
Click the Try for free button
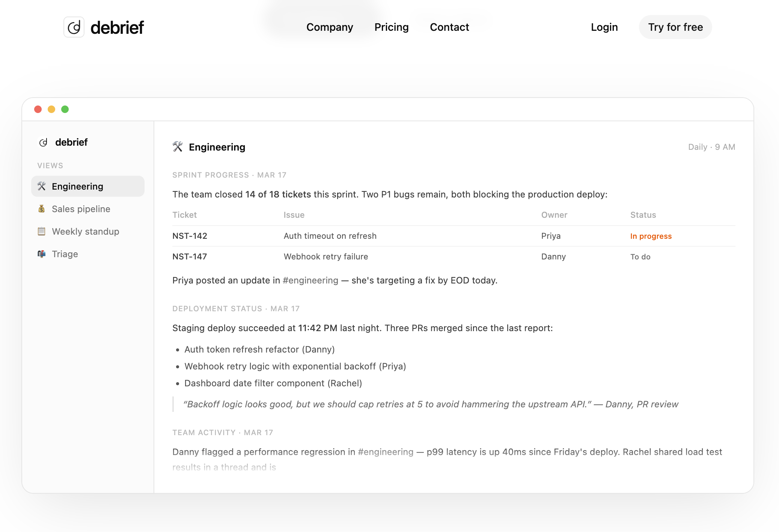[x=675, y=27]
